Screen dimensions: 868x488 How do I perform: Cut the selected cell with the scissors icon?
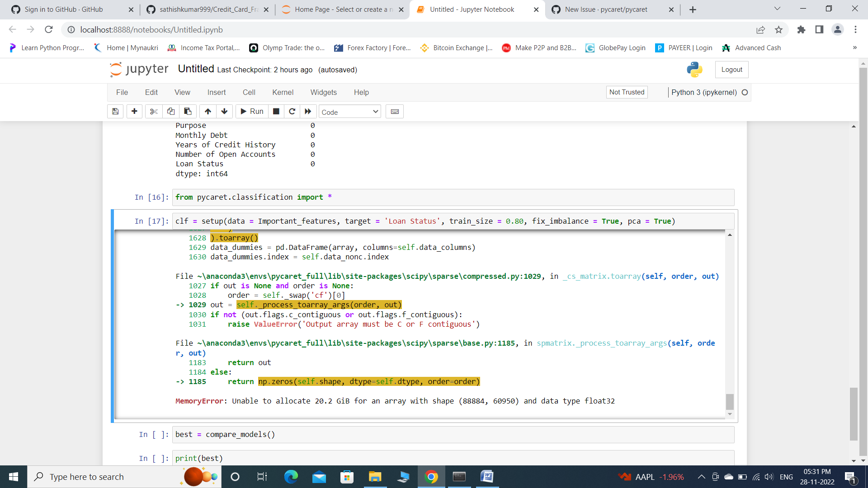coord(153,111)
